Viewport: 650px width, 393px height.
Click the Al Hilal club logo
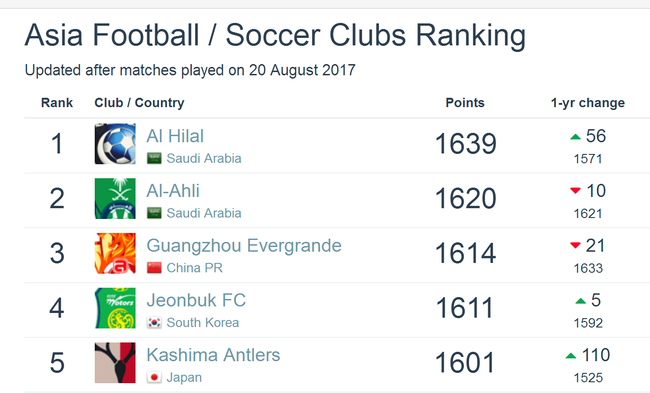[x=115, y=144]
